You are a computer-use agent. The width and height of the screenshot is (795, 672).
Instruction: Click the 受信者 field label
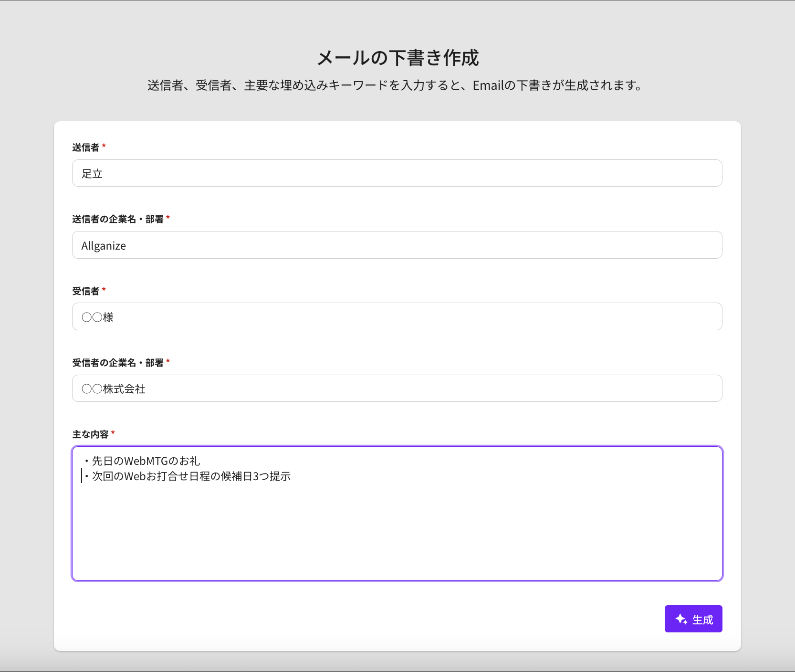point(86,291)
